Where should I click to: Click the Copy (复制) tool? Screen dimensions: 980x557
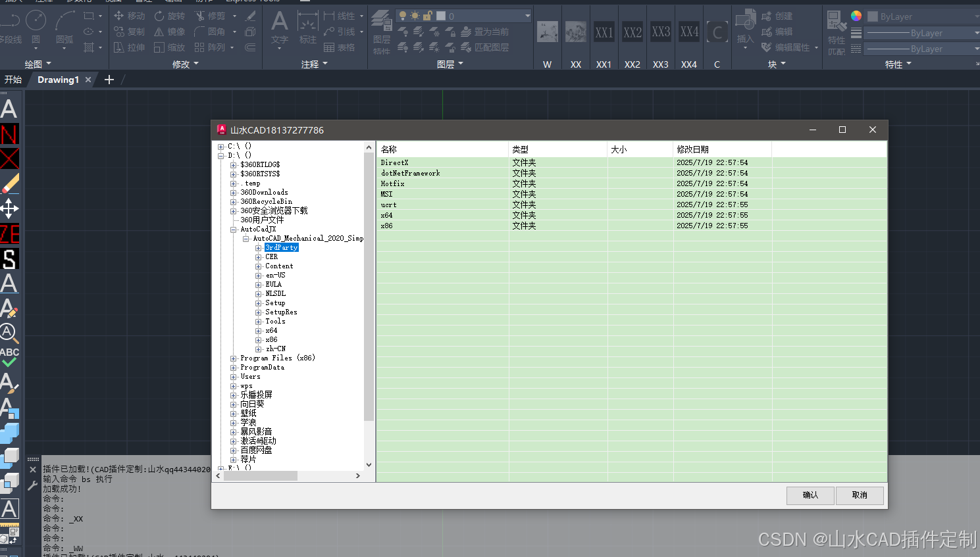[x=130, y=32]
